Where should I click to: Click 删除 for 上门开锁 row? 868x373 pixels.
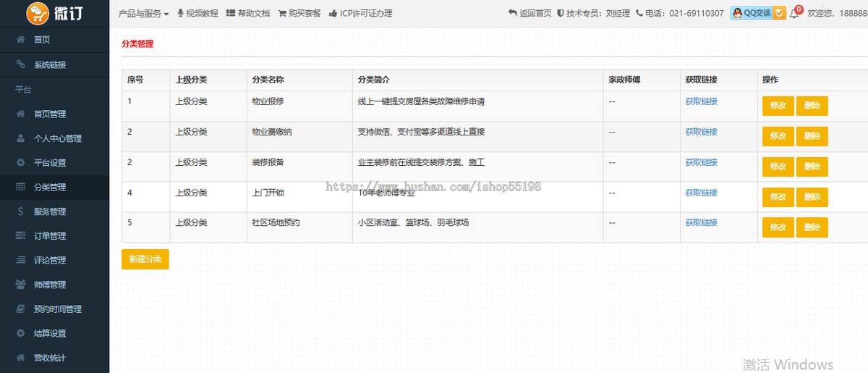pyautogui.click(x=812, y=197)
